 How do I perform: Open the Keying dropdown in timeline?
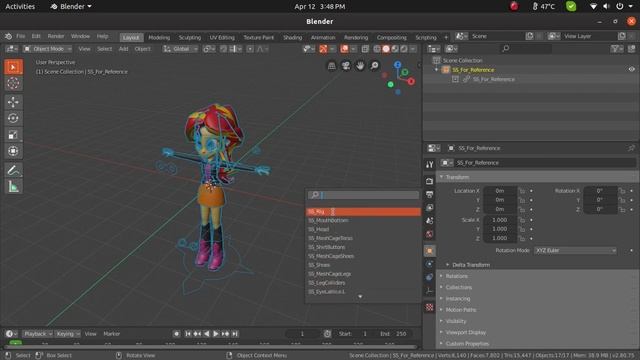pyautogui.click(x=67, y=334)
